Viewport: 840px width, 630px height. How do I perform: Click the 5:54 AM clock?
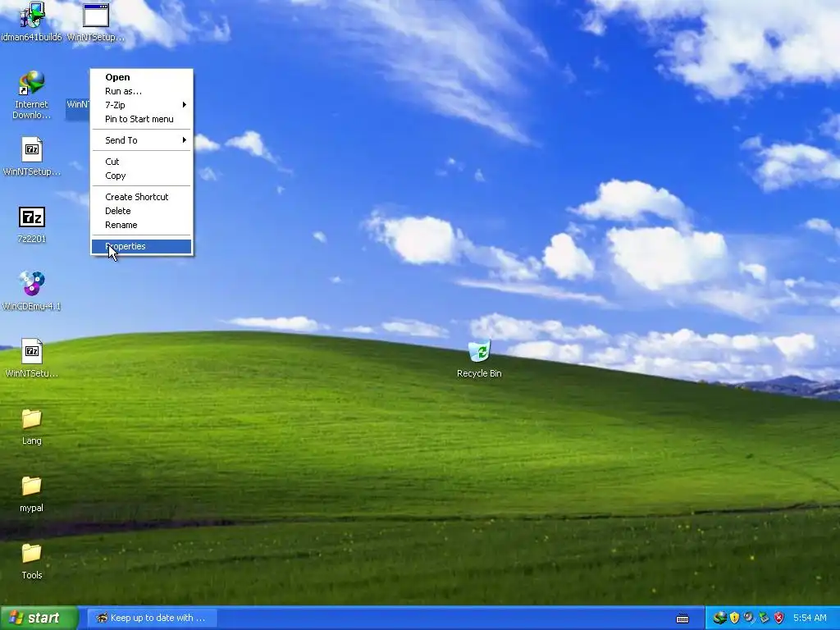coord(810,618)
